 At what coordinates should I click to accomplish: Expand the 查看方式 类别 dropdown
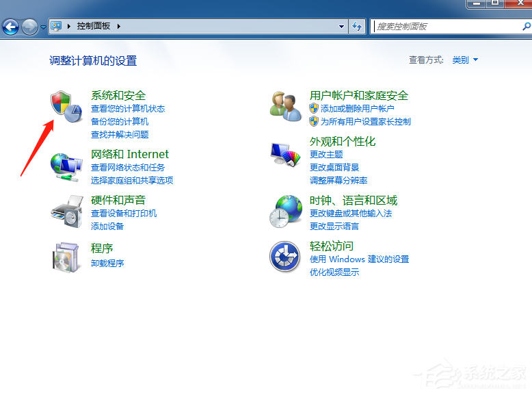465,60
